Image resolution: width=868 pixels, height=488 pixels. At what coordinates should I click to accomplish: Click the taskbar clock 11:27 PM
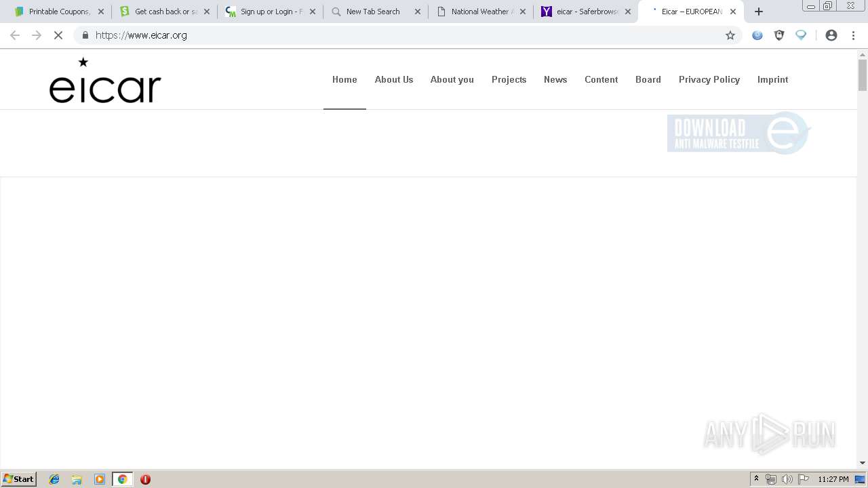pyautogui.click(x=833, y=479)
